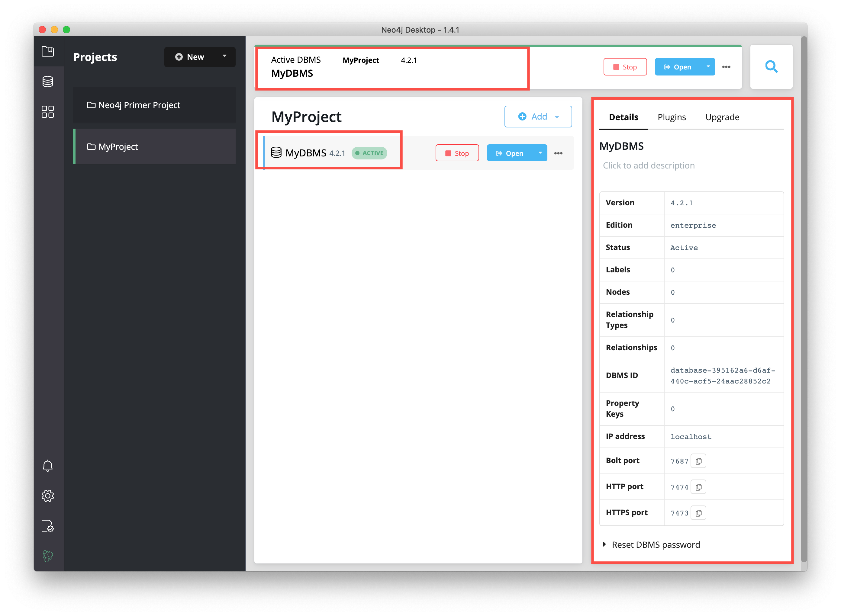Open the Graph Apps grid icon
This screenshot has width=841, height=616.
48,111
